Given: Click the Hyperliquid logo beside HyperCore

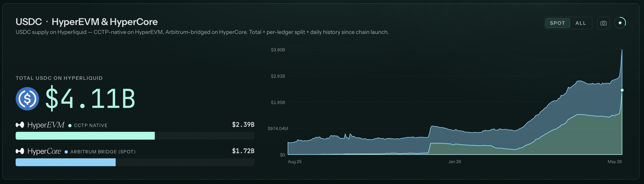Looking at the screenshot, I should tap(20, 151).
